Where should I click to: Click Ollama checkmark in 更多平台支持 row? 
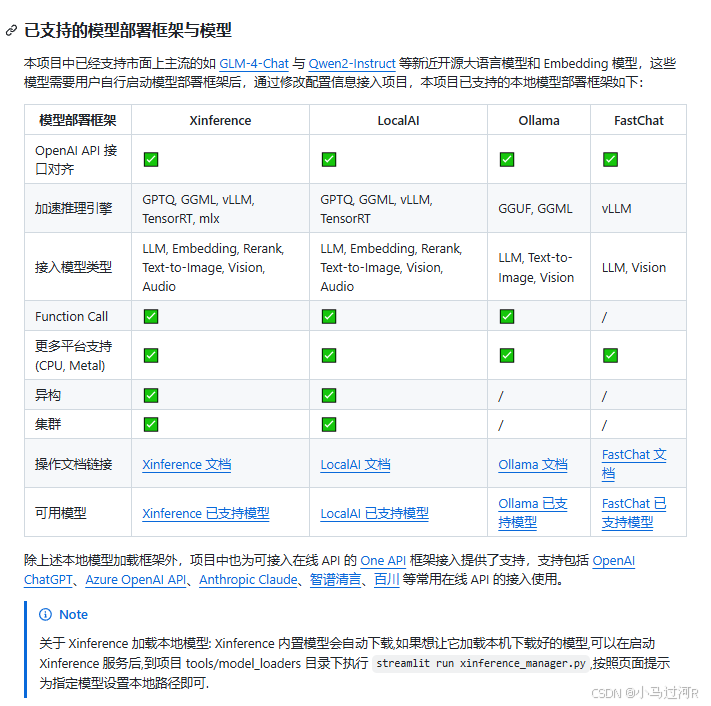point(507,355)
